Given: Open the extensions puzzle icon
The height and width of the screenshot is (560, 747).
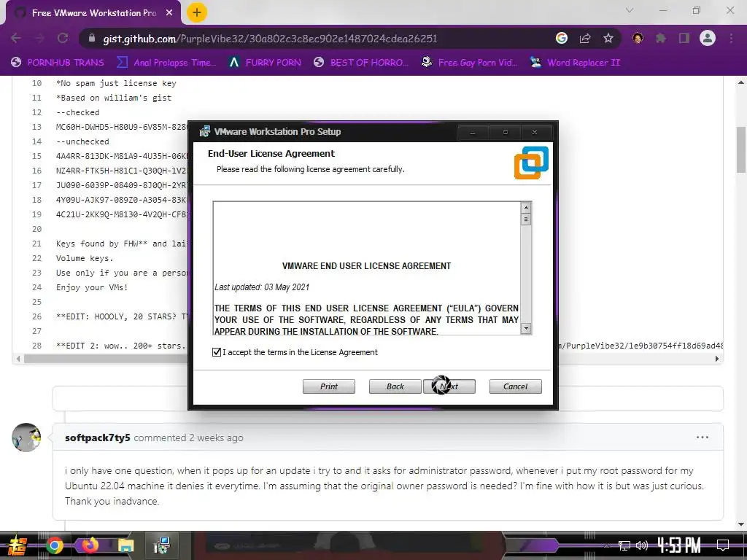Looking at the screenshot, I should (661, 38).
